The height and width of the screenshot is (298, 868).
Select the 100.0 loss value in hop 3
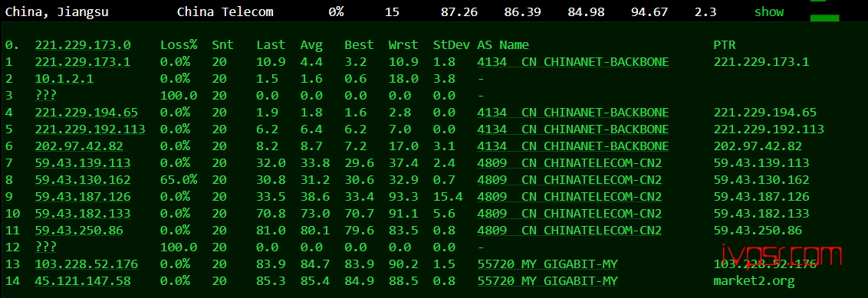179,96
